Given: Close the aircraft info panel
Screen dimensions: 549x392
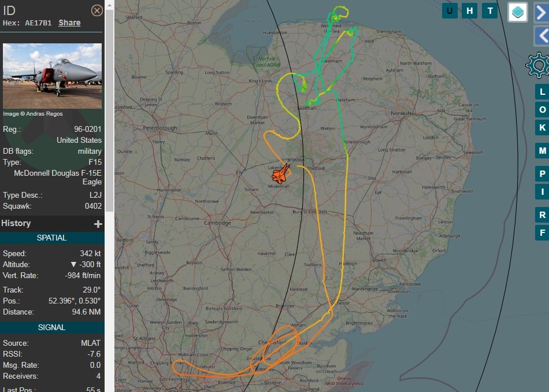Looking at the screenshot, I should point(97,10).
